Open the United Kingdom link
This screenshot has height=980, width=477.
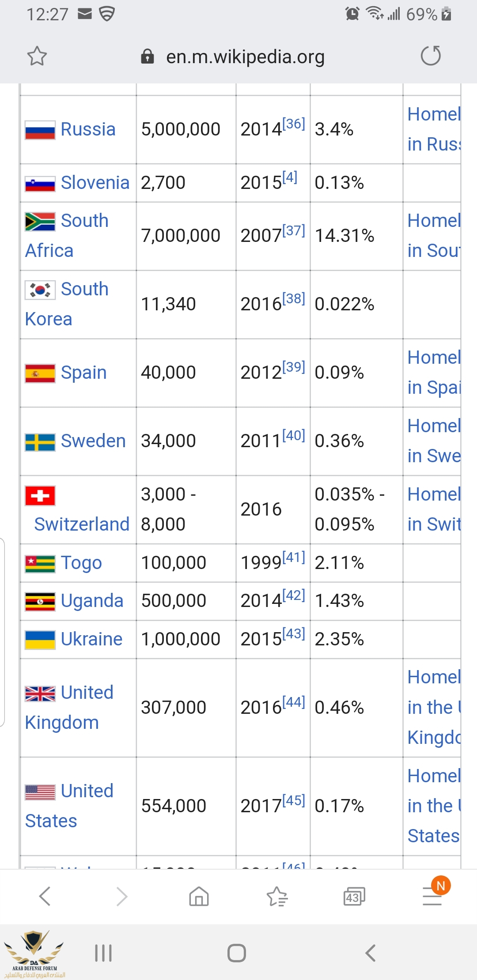click(x=69, y=707)
